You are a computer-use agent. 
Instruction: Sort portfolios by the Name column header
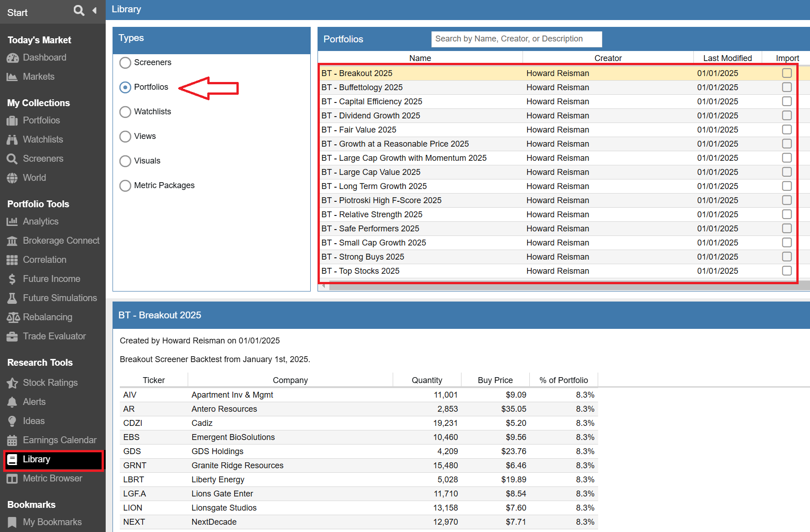(420, 58)
